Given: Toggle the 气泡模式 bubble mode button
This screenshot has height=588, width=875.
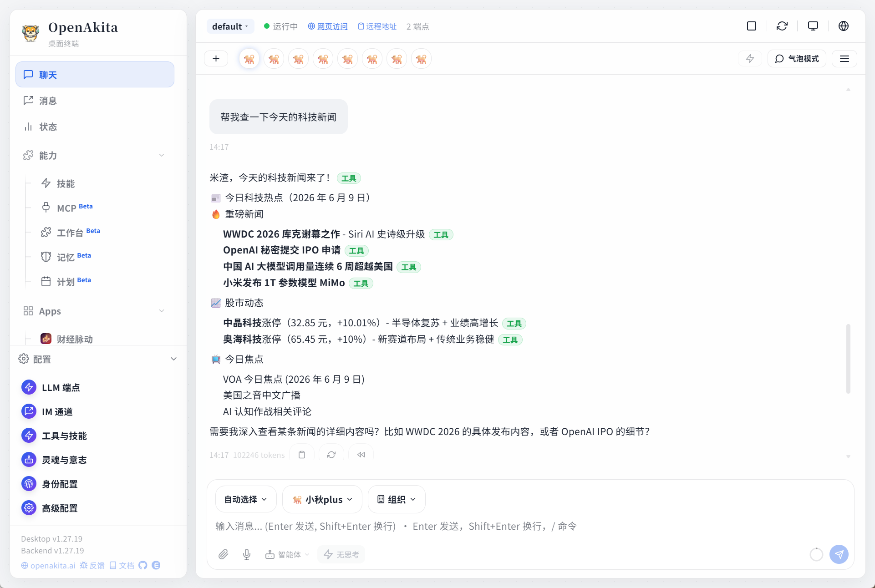Looking at the screenshot, I should 797,59.
